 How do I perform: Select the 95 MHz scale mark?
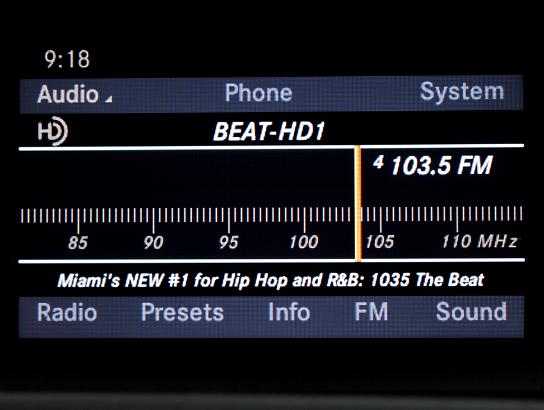(x=229, y=242)
